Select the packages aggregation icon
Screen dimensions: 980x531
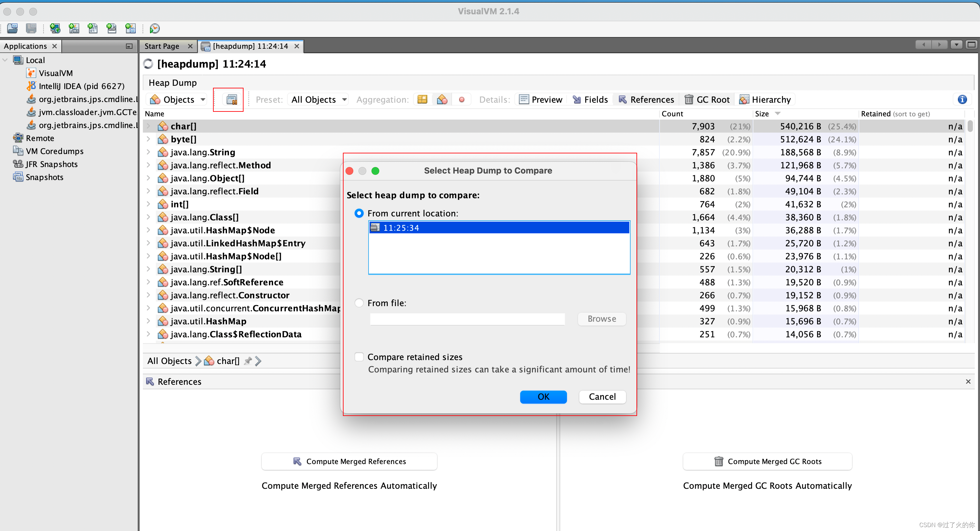(422, 100)
